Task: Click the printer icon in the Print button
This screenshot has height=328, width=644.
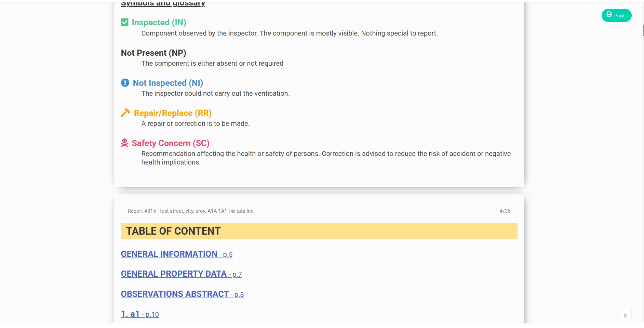Action: [x=609, y=15]
